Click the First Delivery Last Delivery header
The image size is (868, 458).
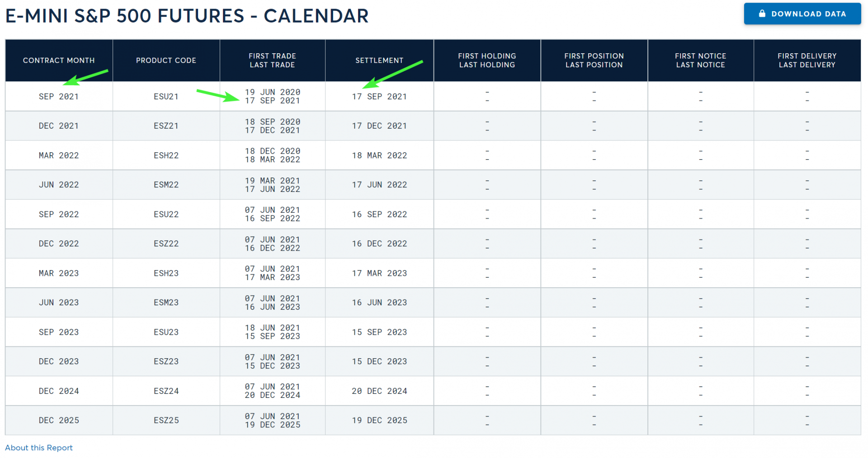pos(807,61)
